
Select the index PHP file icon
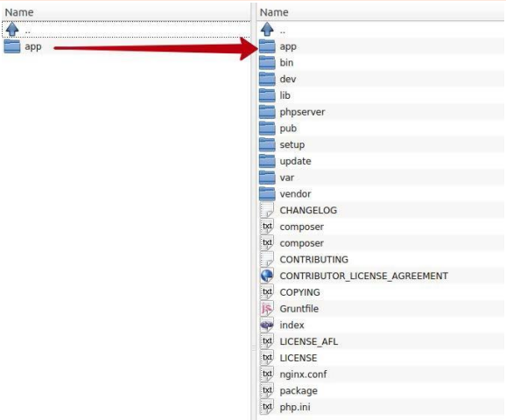tap(267, 325)
